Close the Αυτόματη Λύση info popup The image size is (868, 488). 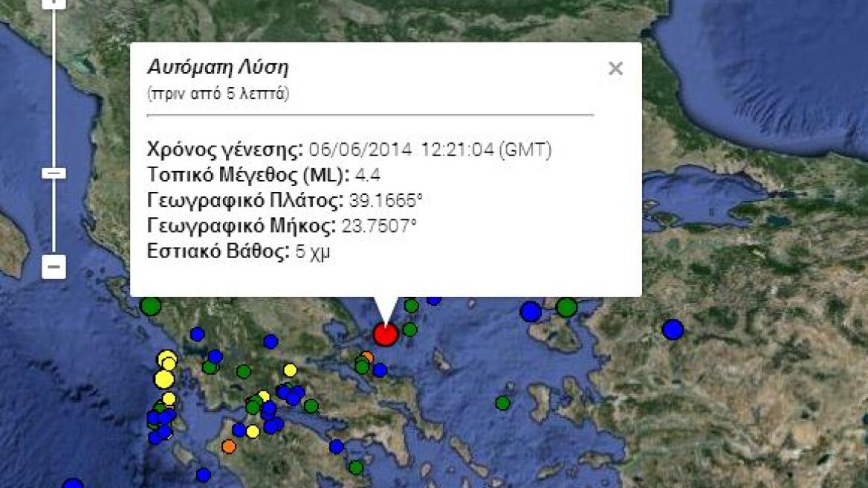pos(615,68)
